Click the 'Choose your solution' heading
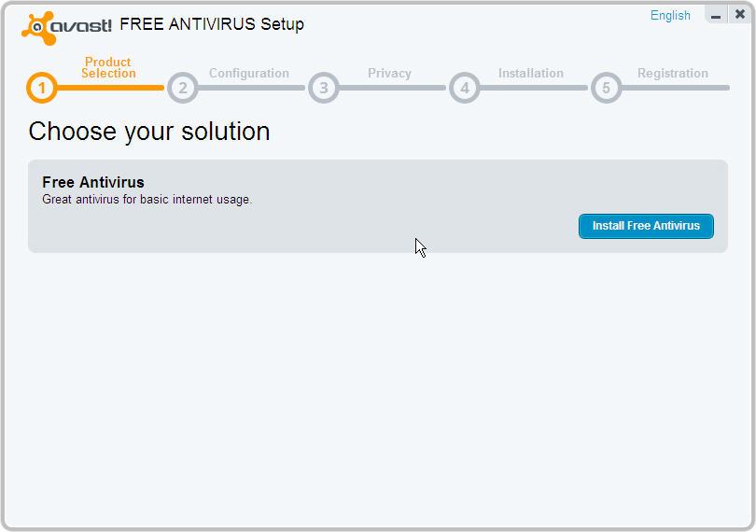Viewport: 756px width, 532px height. (149, 132)
